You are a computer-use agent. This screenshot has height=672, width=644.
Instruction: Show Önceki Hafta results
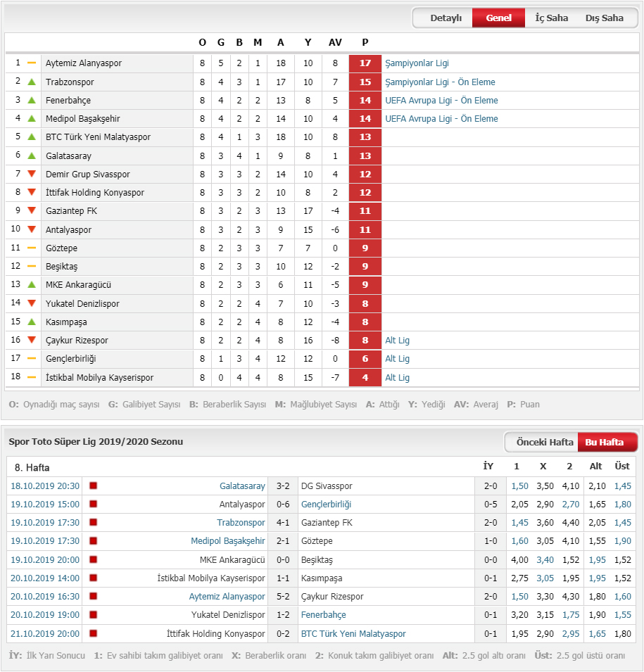pyautogui.click(x=544, y=443)
